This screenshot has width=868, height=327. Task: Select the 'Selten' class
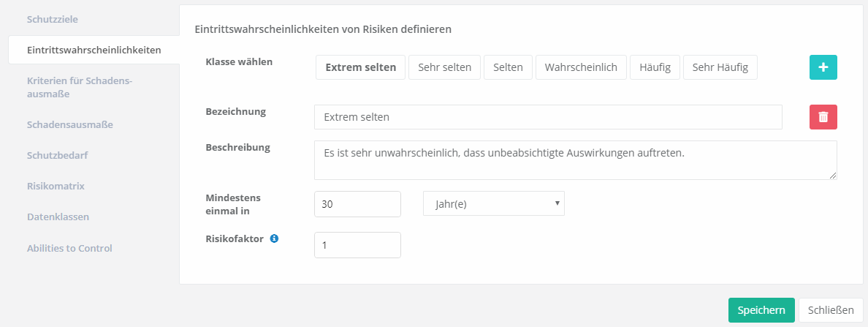(x=508, y=67)
